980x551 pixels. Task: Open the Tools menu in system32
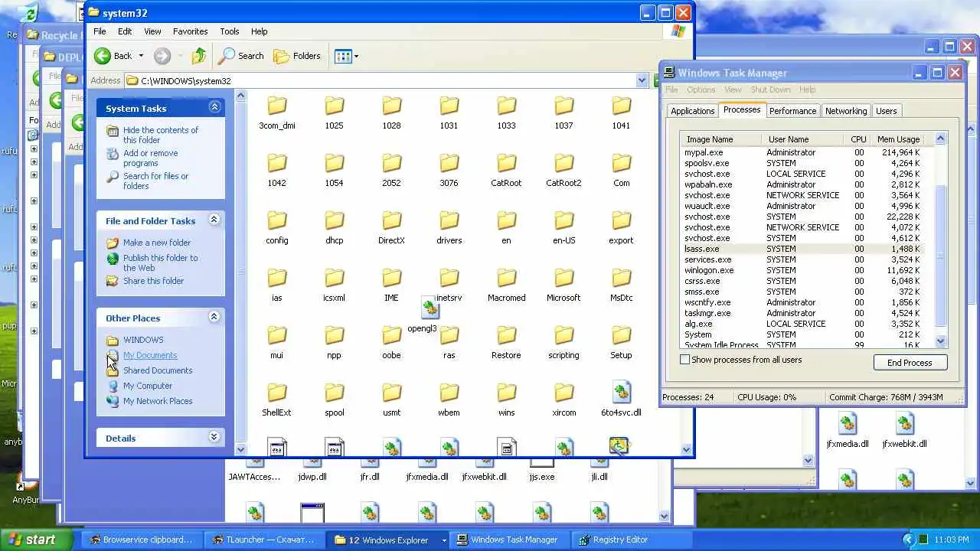pos(230,31)
